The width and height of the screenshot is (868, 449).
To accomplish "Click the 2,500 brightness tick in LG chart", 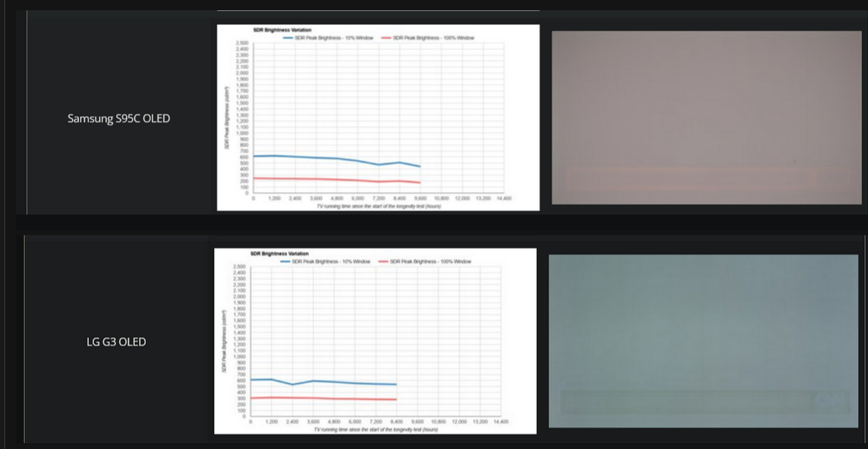I will (239, 267).
